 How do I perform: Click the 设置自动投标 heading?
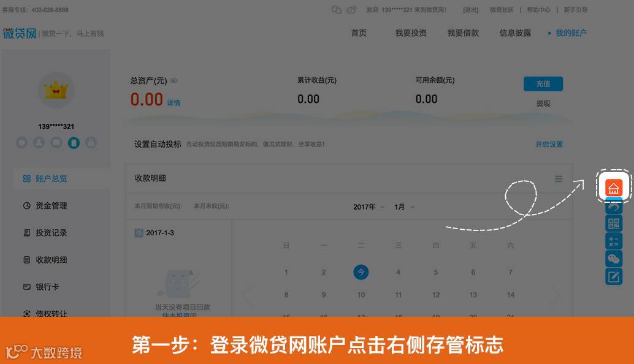158,144
